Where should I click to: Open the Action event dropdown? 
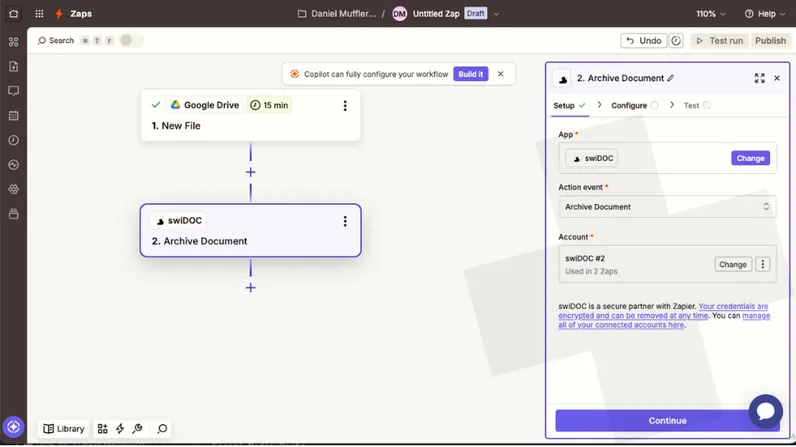[x=667, y=207]
